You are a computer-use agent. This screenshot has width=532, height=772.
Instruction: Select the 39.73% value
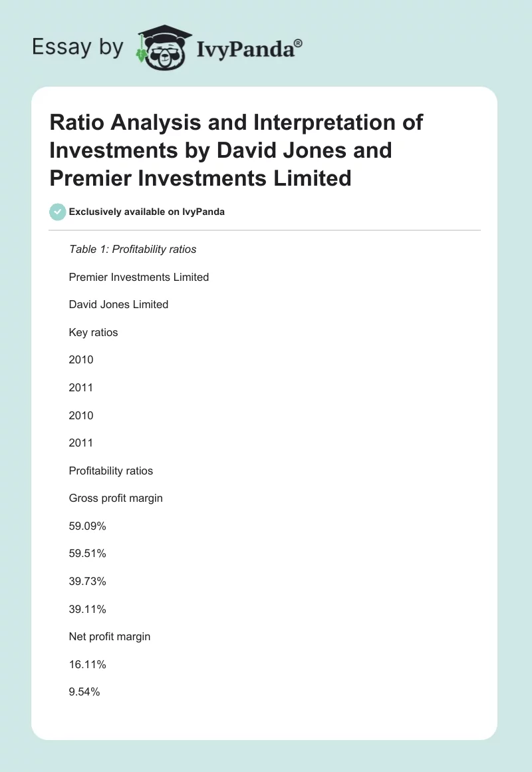[88, 581]
